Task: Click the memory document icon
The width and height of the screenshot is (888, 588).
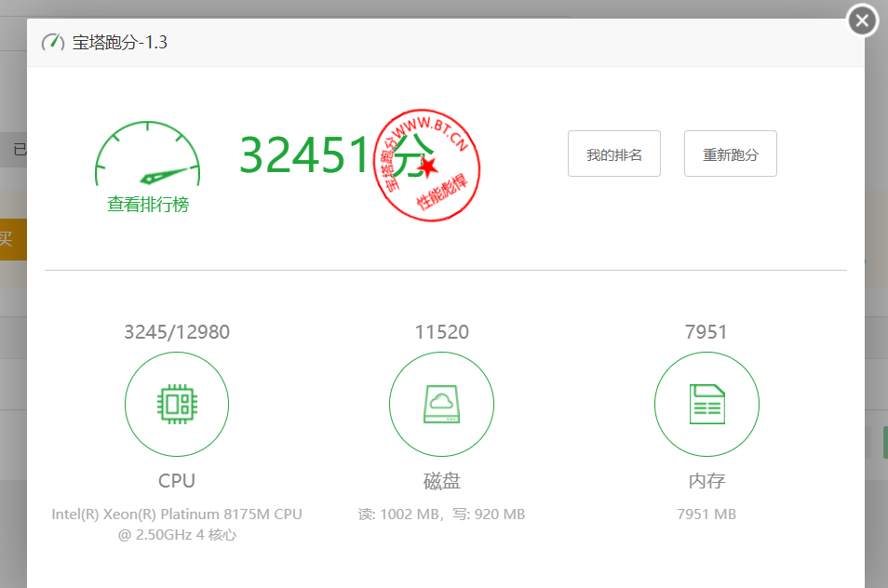Action: click(x=706, y=404)
